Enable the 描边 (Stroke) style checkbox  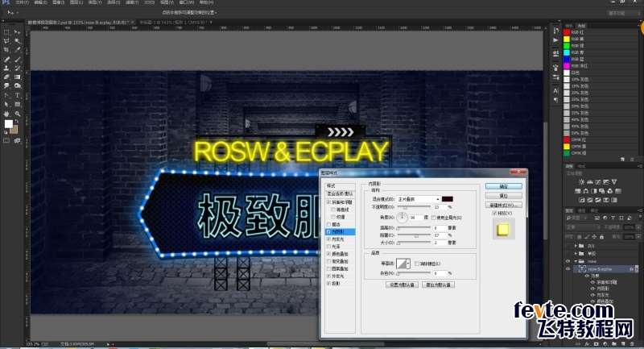click(x=329, y=223)
